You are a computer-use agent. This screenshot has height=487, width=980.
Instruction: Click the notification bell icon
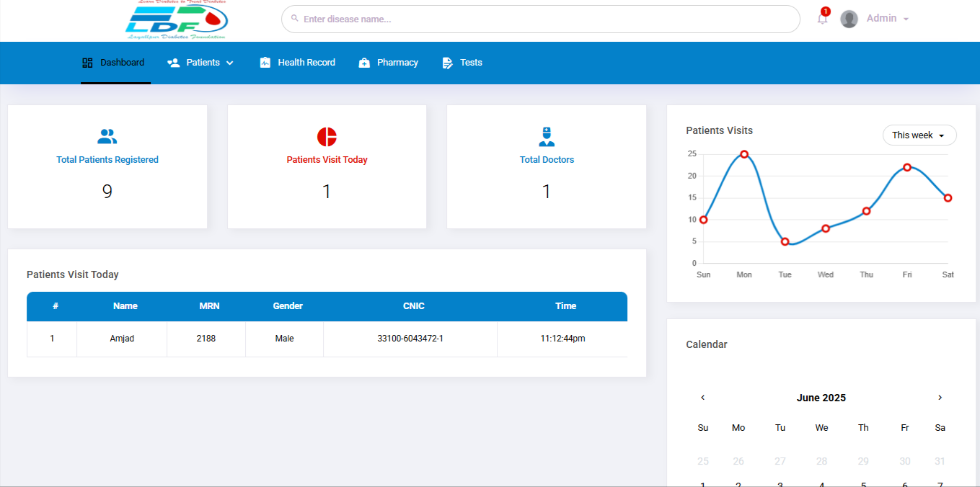pos(822,19)
